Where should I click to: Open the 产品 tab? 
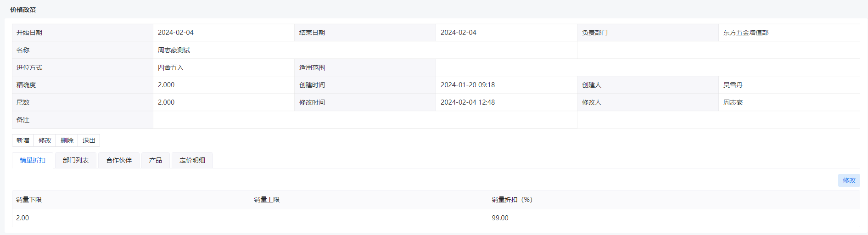point(156,160)
